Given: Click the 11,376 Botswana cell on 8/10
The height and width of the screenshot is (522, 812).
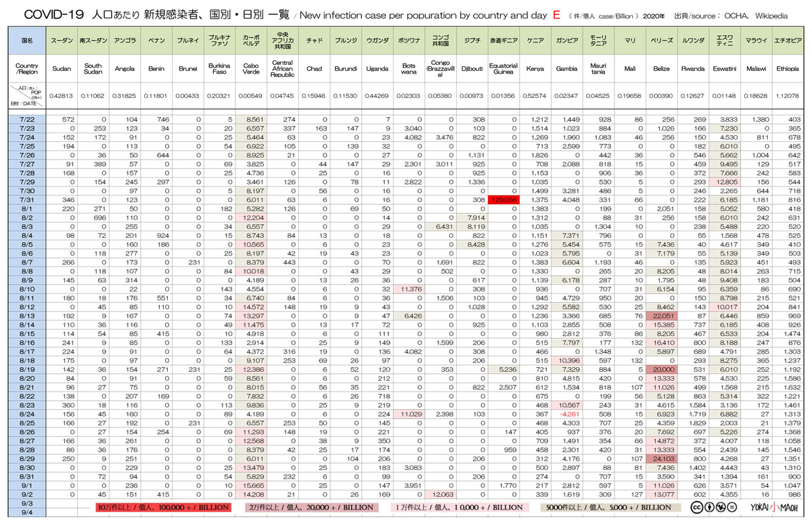Looking at the screenshot, I should (411, 289).
